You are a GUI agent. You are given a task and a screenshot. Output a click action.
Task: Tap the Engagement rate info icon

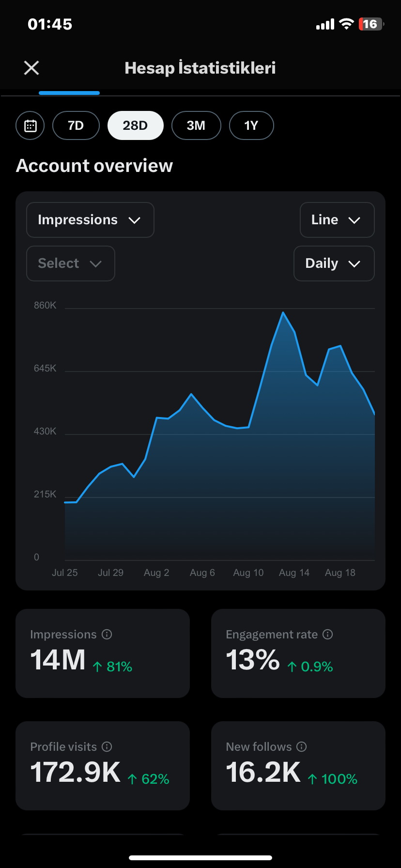(328, 634)
